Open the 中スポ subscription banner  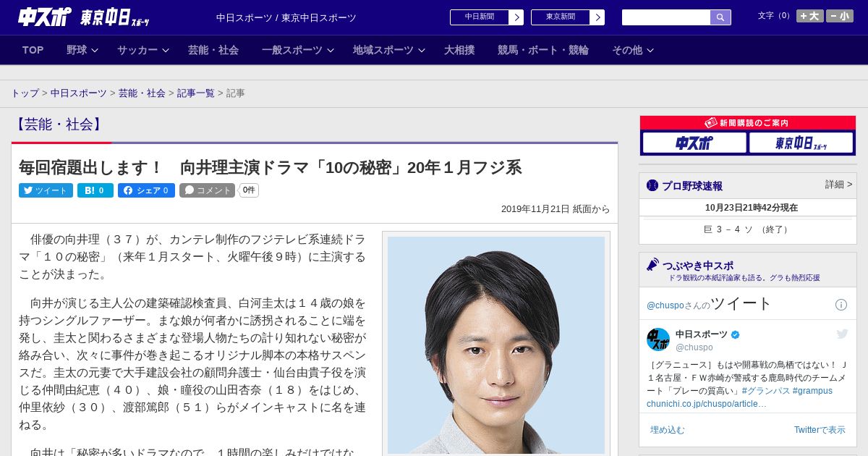tap(694, 143)
